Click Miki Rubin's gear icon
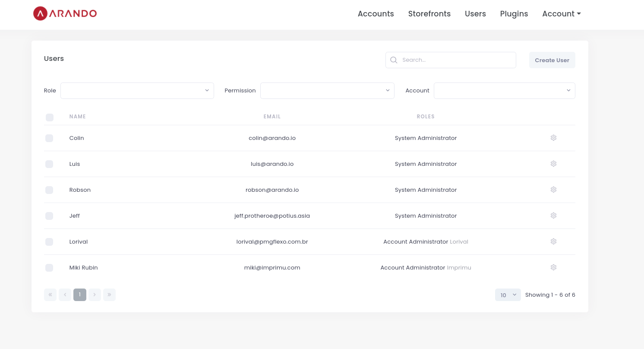The image size is (644, 349). (x=553, y=267)
